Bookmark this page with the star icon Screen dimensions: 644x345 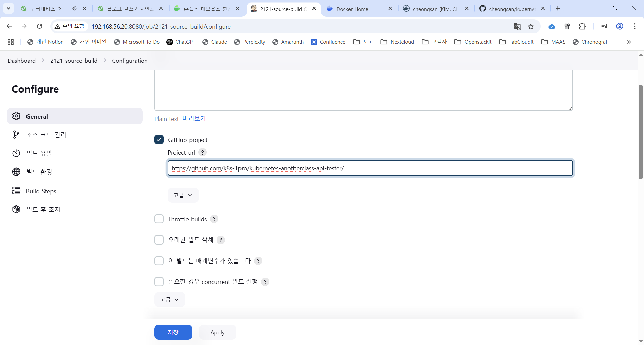pos(531,26)
